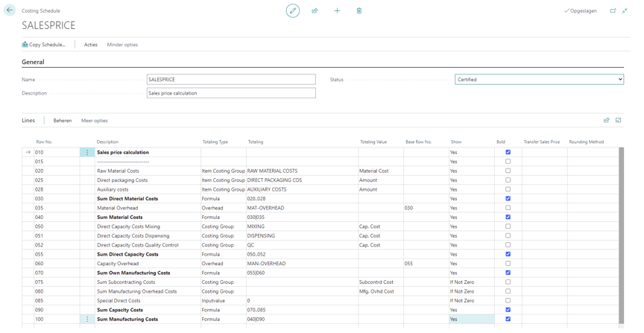Click the 'Opgeslagen' saved indicator
644x333 pixels.
[581, 10]
